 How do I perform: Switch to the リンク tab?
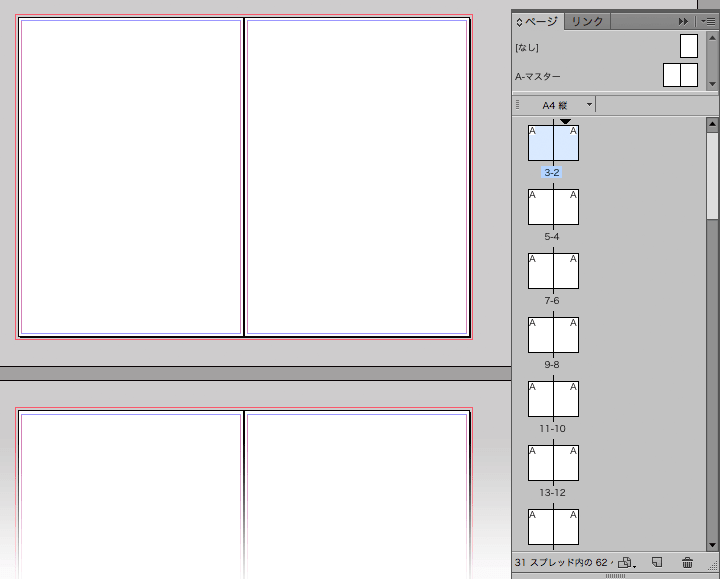click(587, 21)
